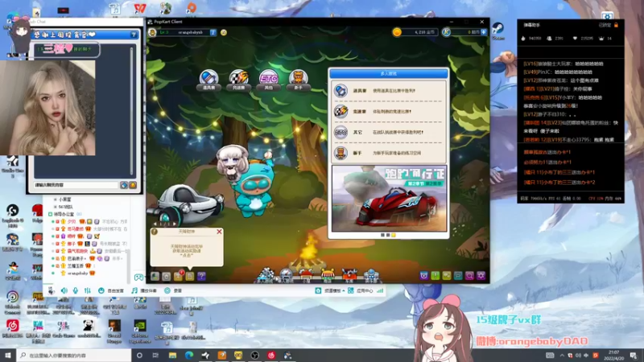The image size is (644, 362).
Task: Open the equalizer mixer icon in voice toolbar
Action: click(88, 290)
